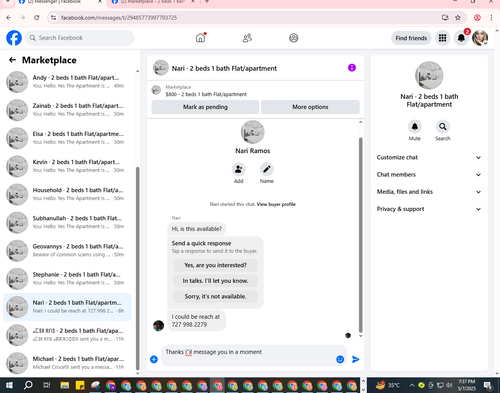Click the chat messages scrollbar

(x=360, y=235)
